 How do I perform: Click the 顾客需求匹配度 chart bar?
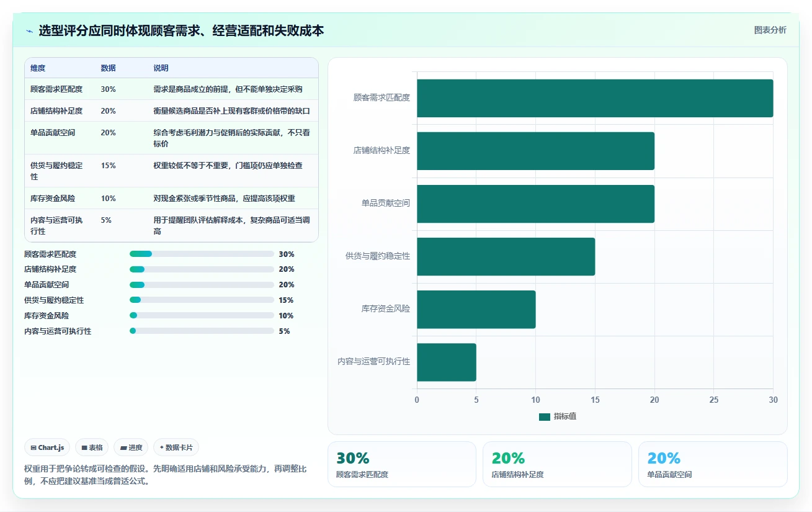pos(595,98)
